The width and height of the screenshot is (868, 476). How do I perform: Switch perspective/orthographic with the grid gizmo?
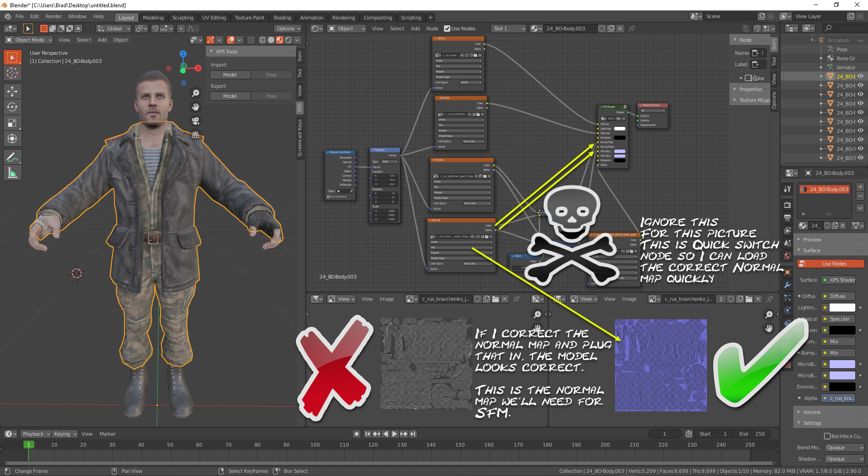click(196, 135)
